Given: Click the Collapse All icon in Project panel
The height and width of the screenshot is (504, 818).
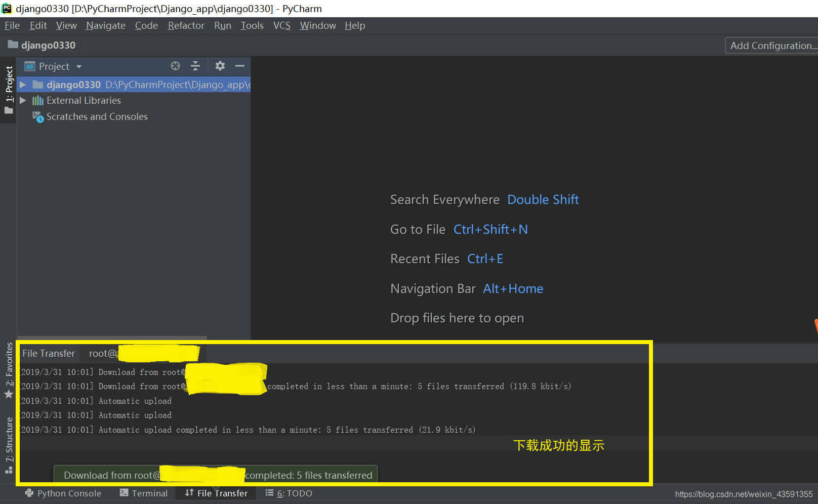Looking at the screenshot, I should (x=195, y=66).
